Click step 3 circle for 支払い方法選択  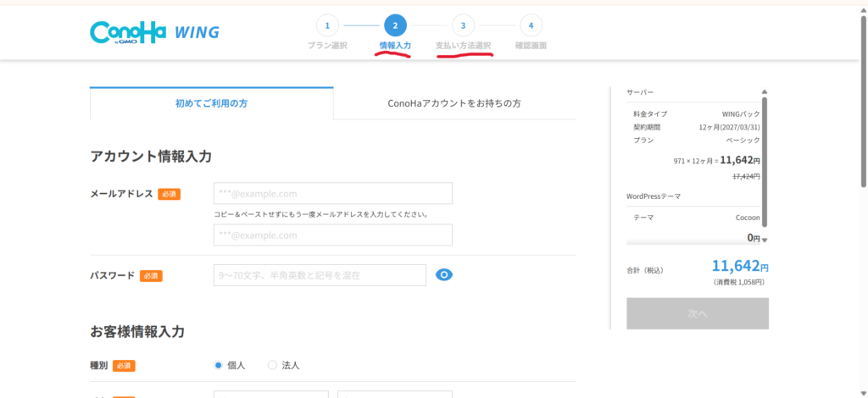pyautogui.click(x=463, y=25)
